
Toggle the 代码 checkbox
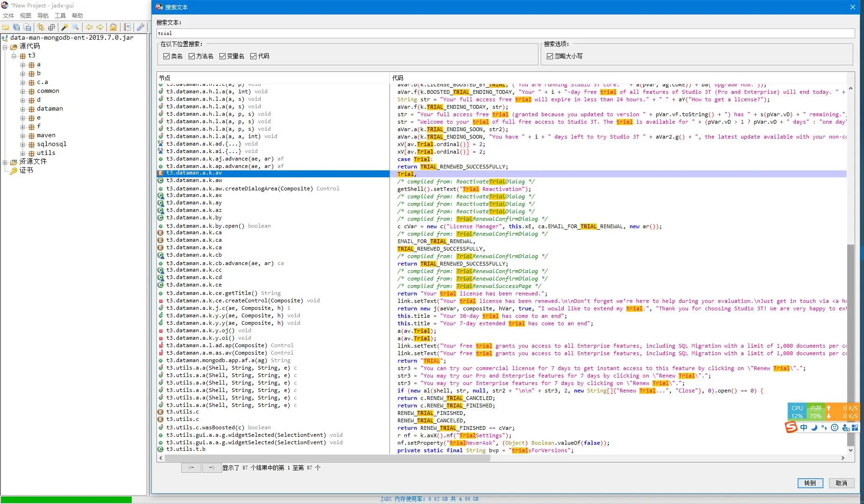click(x=253, y=56)
